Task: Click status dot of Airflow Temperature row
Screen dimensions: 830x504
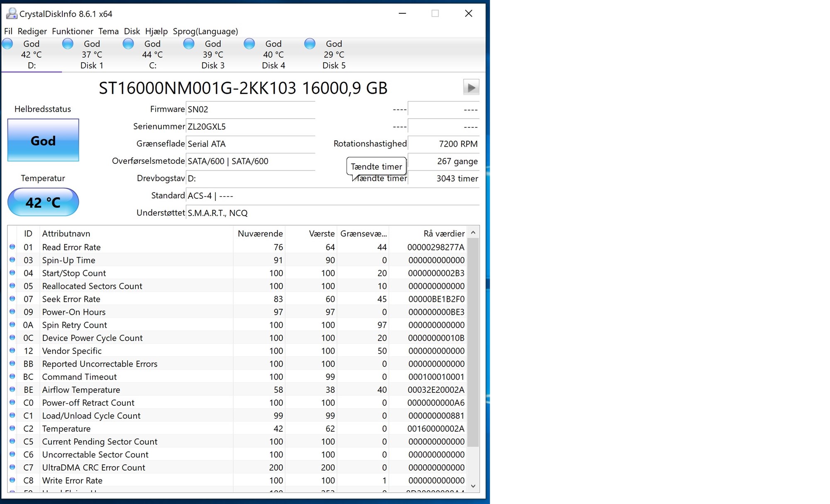Action: pyautogui.click(x=12, y=389)
